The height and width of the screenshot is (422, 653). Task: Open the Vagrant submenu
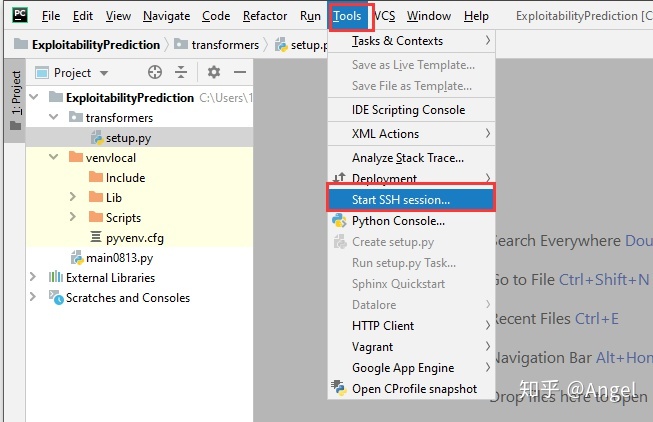point(411,347)
